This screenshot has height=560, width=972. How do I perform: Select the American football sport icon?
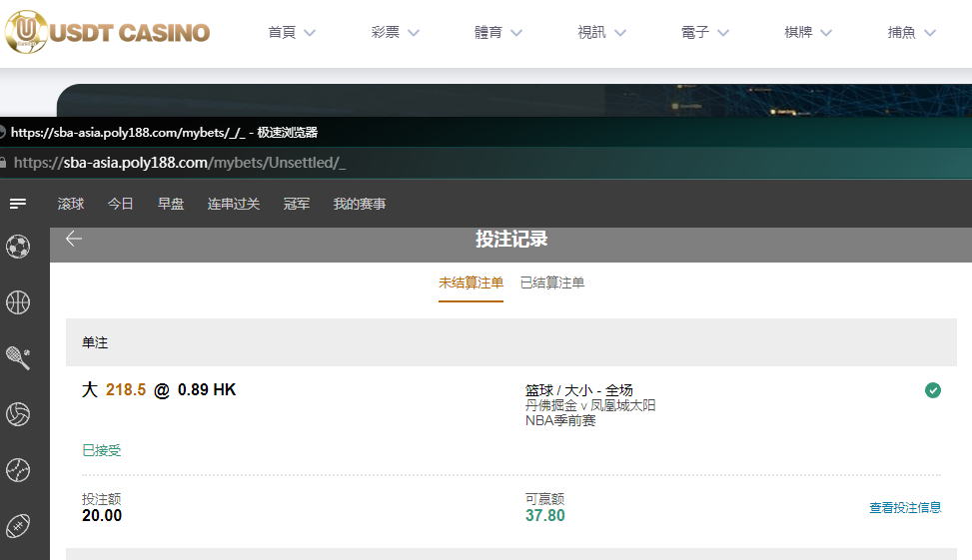point(18,524)
